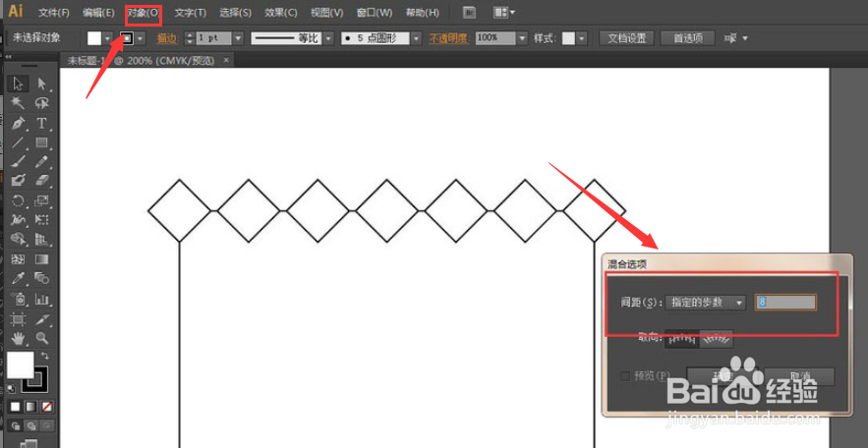Set paint mode to none

47,407
